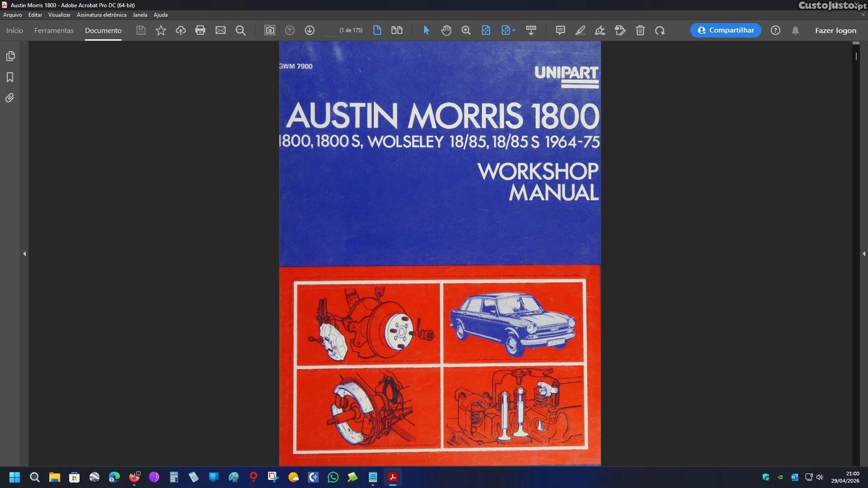Open the fit page dropdown arrow
The image size is (868, 488).
pyautogui.click(x=514, y=31)
